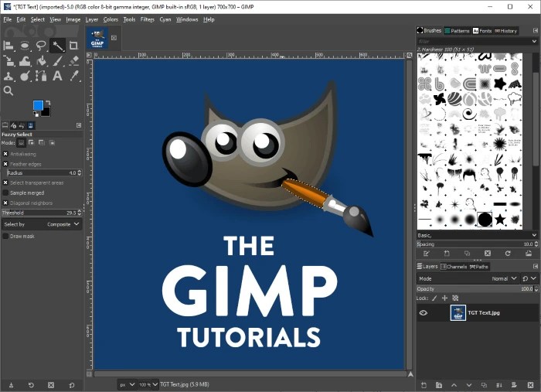Select the Warp Transform tool
This screenshot has height=392, width=541.
click(25, 61)
